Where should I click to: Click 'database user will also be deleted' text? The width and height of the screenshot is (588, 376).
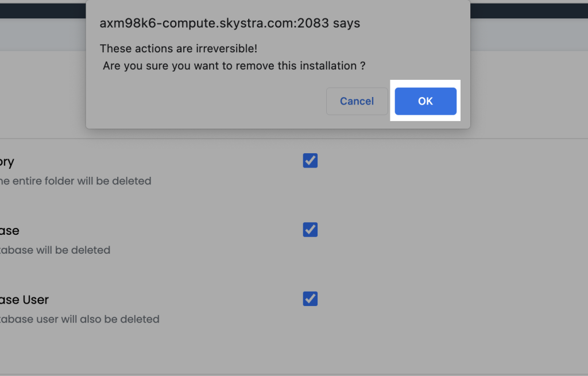coord(80,319)
